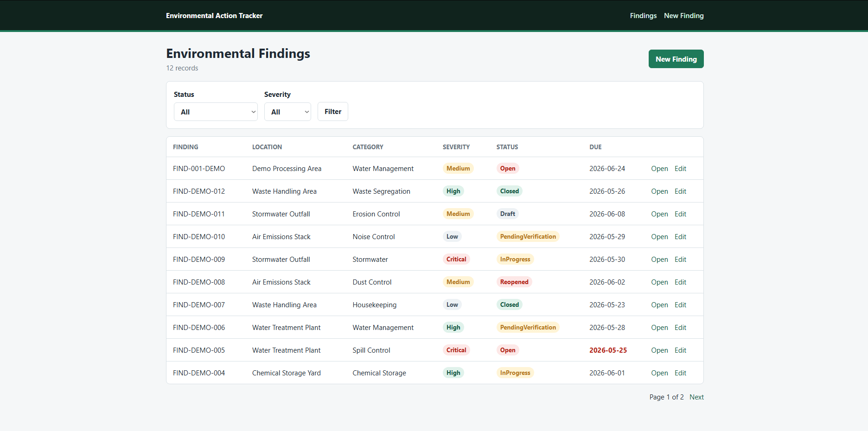Click the Dust Control category cell
The height and width of the screenshot is (431, 868).
point(372,282)
